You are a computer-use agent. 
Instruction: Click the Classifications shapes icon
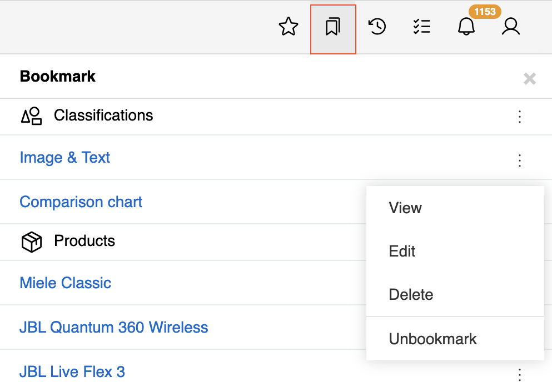pos(32,116)
